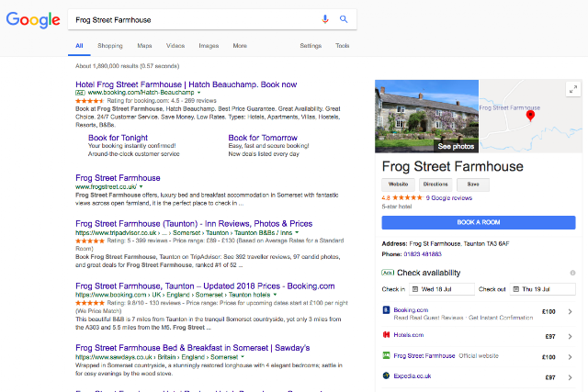Expand the Hotels.com £97 offer chevron
This screenshot has width=588, height=392.
(570, 337)
